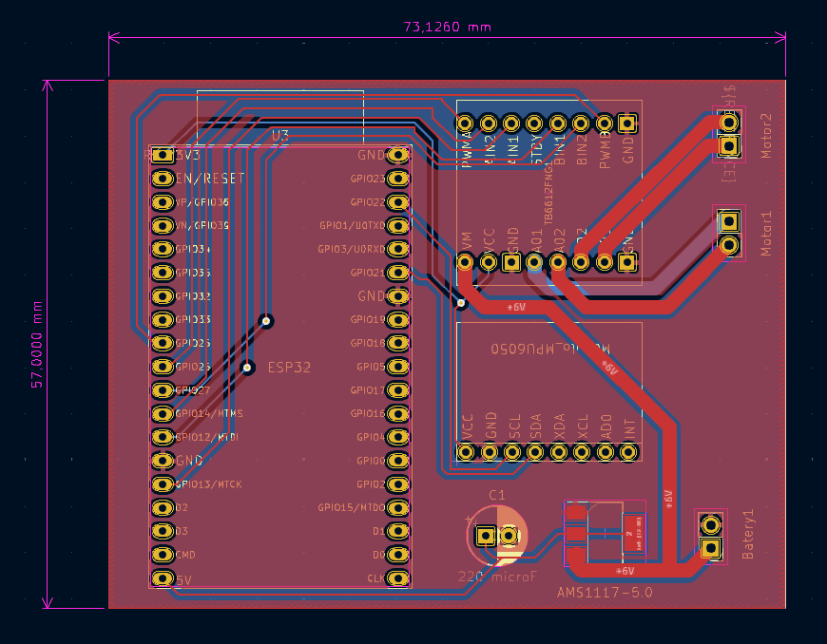Screen dimensions: 827x644
Task: Select the large tab pad of AMS1117 regulator
Action: (x=633, y=534)
